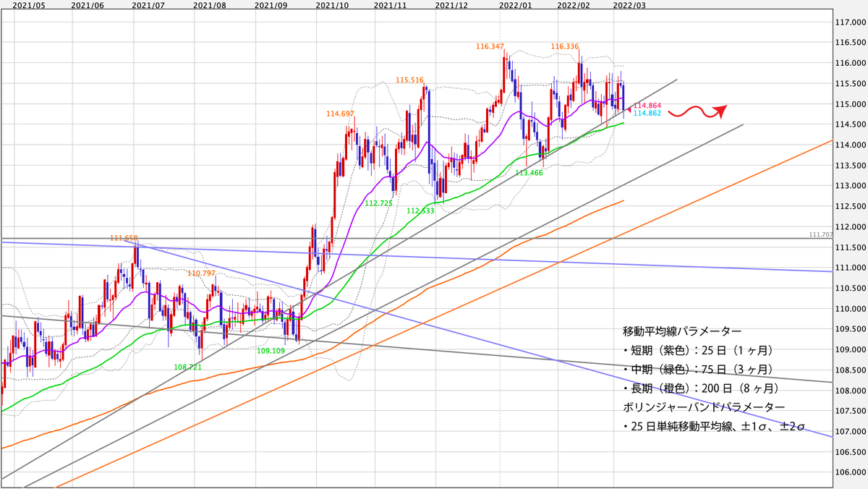
Task: Select the orange 111.658 high annotation
Action: click(124, 238)
